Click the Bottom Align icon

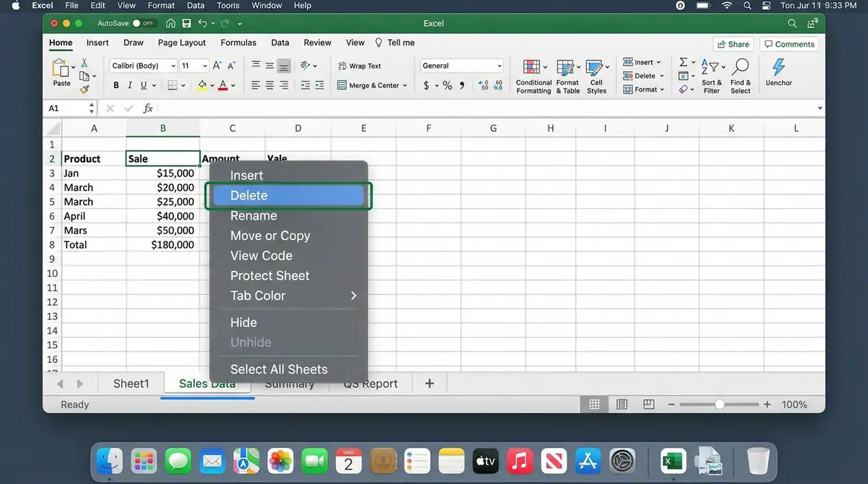pos(284,66)
